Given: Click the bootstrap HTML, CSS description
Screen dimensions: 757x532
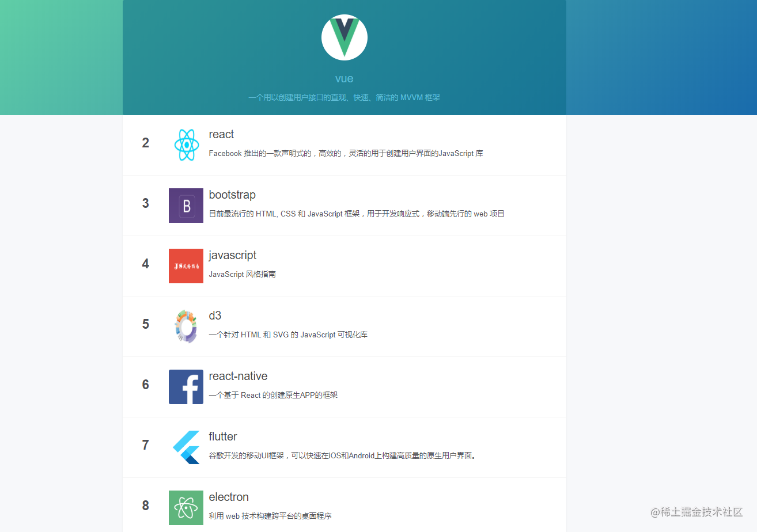Looking at the screenshot, I should pyautogui.click(x=357, y=214).
